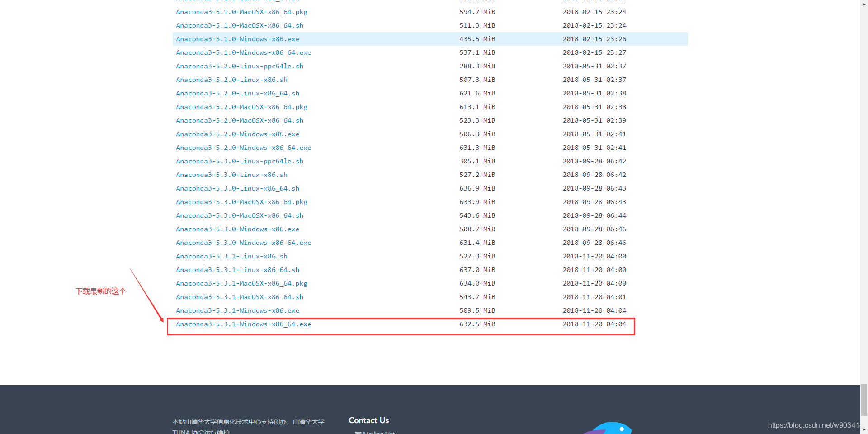Select the 288.3 MiB size value
Screen dimensions: 868x434
pyautogui.click(x=477, y=66)
